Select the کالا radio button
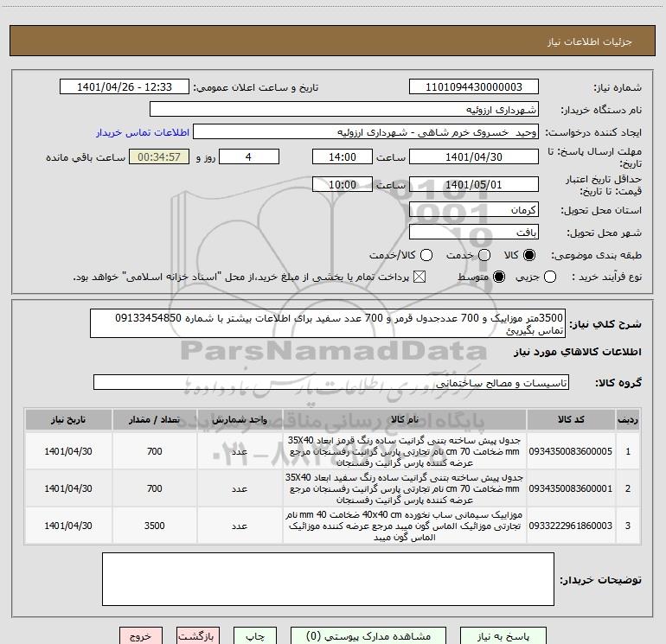This screenshot has height=644, width=666. pos(529,255)
